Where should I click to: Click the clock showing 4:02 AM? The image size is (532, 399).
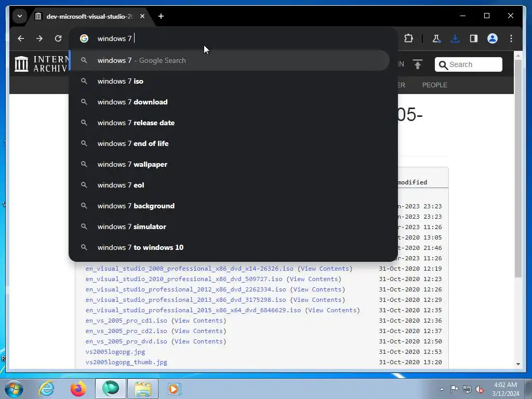click(505, 385)
